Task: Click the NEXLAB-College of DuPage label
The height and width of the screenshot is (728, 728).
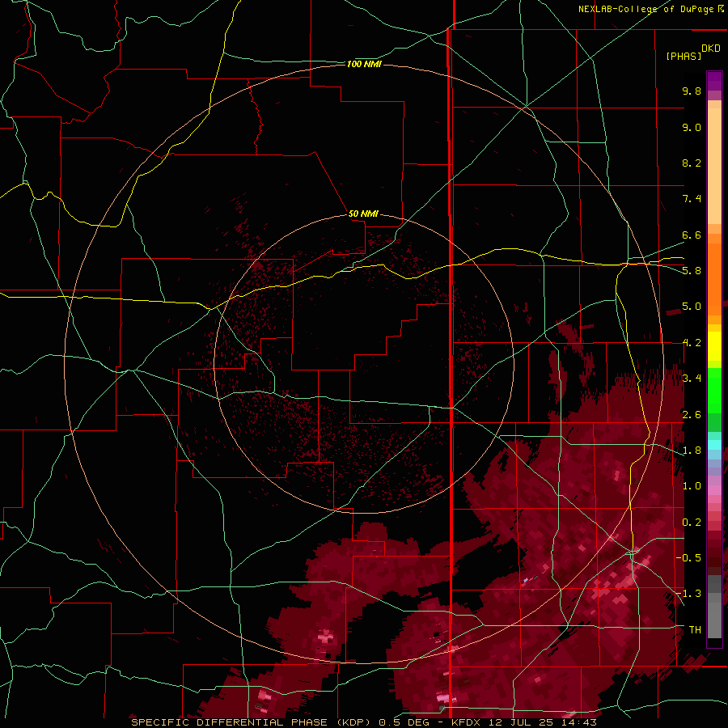Action: coord(646,9)
